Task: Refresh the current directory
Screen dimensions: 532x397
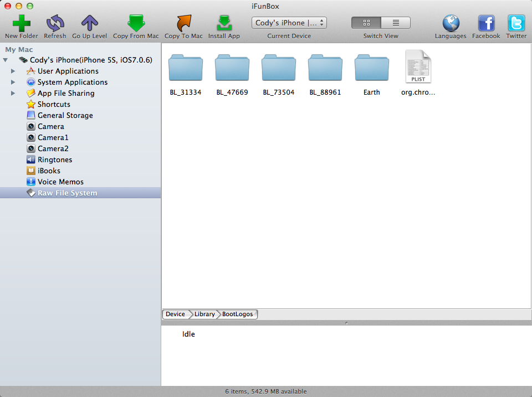Action: 55,24
